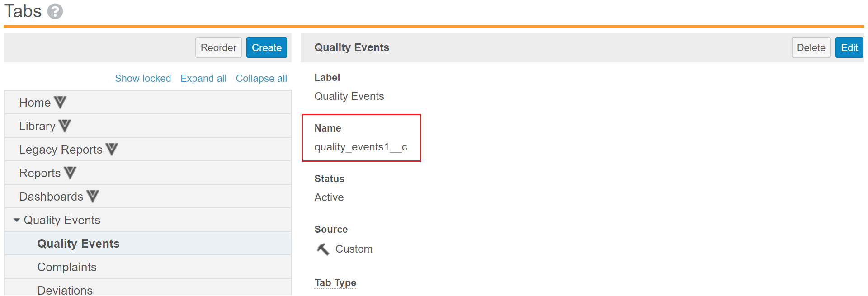Collapse all tabs in the tree
The height and width of the screenshot is (296, 868).
pyautogui.click(x=261, y=78)
